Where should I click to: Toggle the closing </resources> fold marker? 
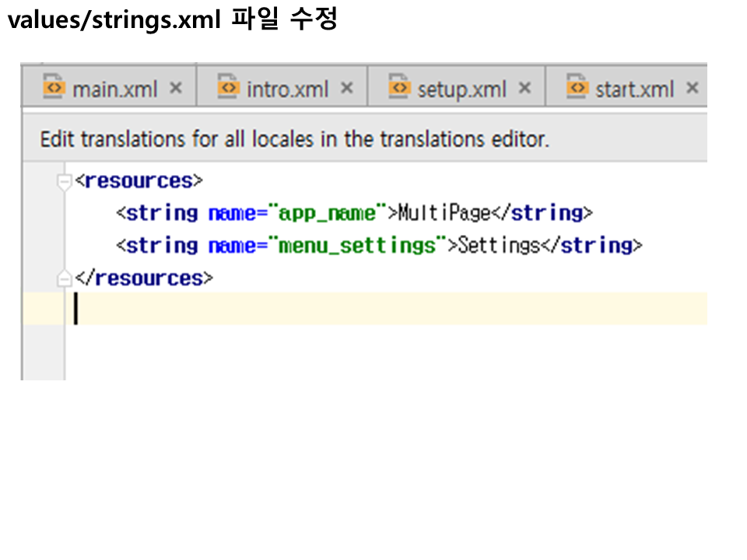[65, 279]
